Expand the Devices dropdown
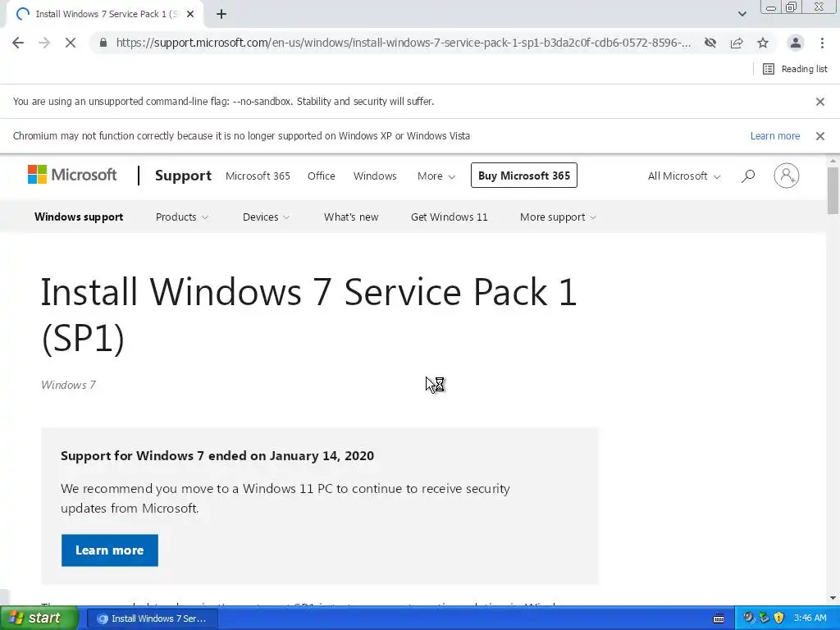This screenshot has width=840, height=630. pos(267,217)
